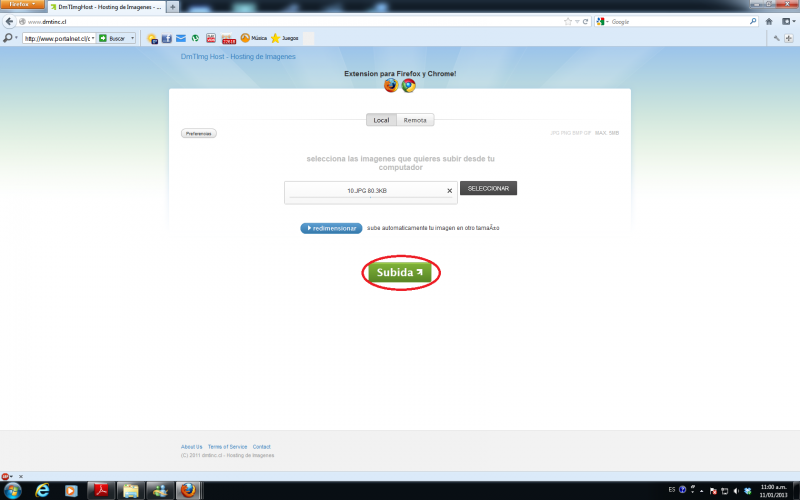Open Adobe Reader from the taskbar
Screen dimensions: 800x500
click(x=101, y=491)
